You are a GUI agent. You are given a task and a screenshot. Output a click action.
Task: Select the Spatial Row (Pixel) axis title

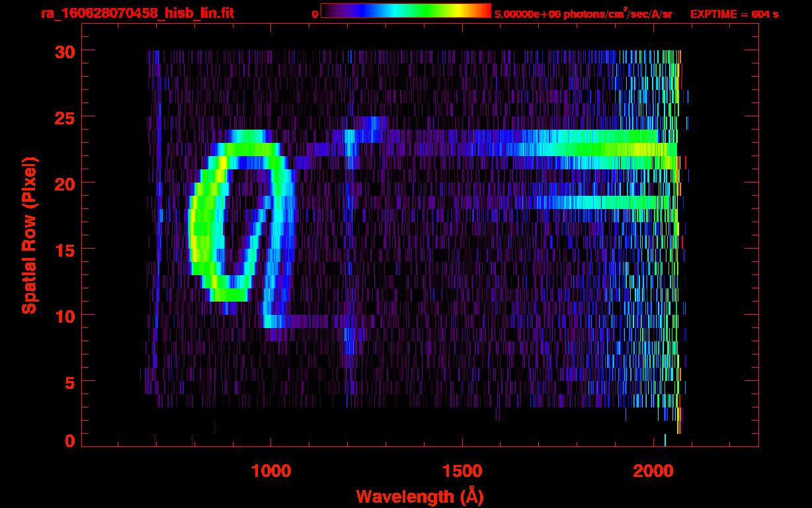click(x=29, y=235)
